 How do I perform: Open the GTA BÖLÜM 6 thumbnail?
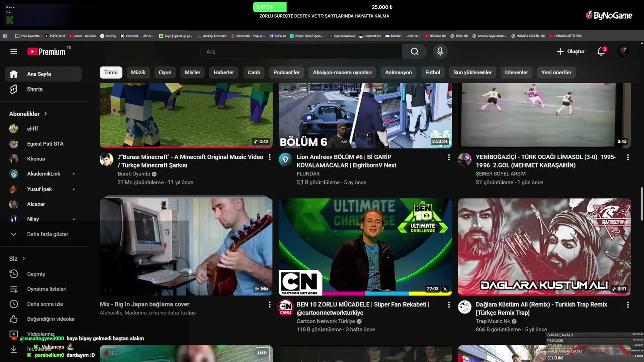(365, 116)
